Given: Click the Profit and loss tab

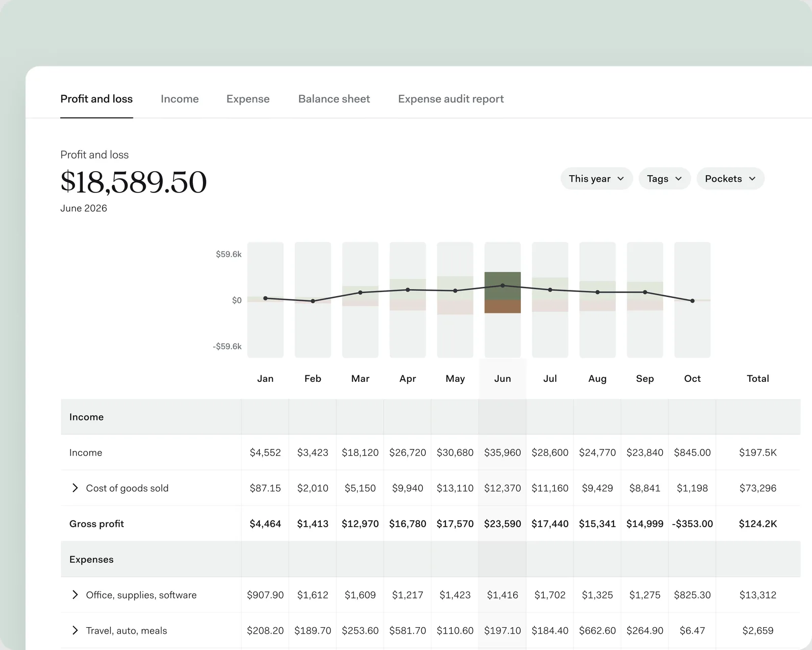Looking at the screenshot, I should (x=96, y=99).
